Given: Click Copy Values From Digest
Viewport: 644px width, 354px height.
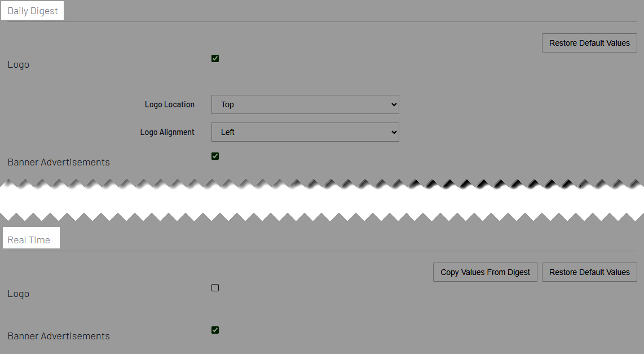Looking at the screenshot, I should coord(484,272).
